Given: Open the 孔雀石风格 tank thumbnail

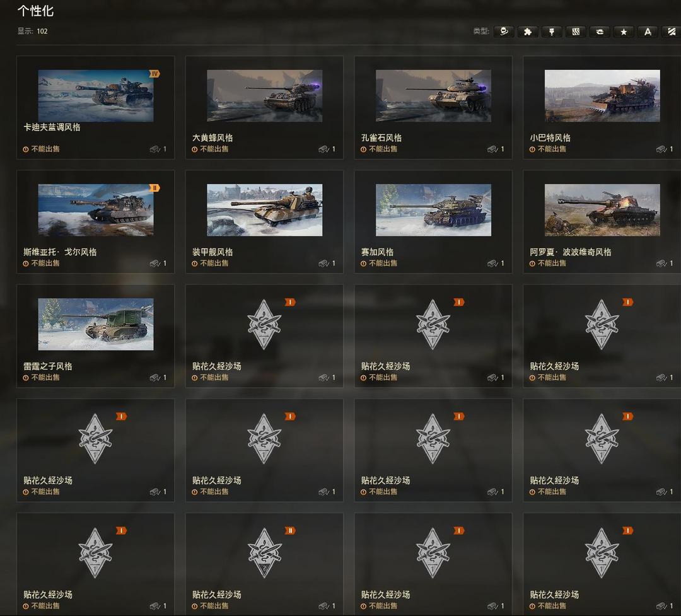Looking at the screenshot, I should click(433, 96).
